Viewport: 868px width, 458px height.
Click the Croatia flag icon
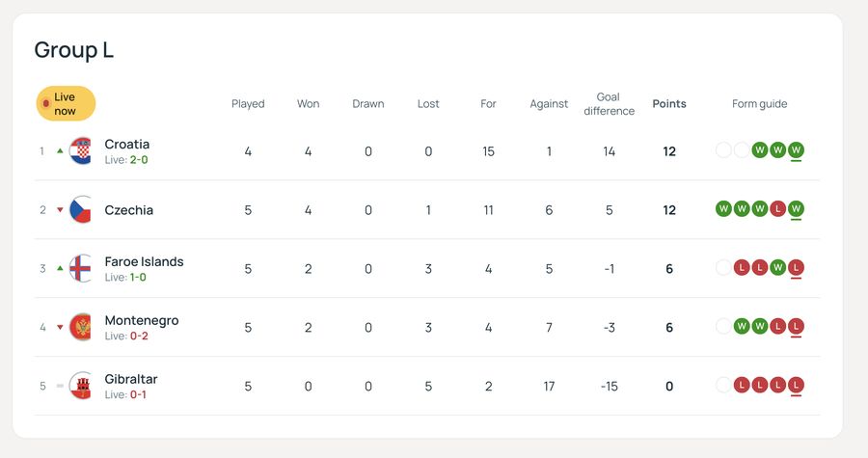(80, 151)
